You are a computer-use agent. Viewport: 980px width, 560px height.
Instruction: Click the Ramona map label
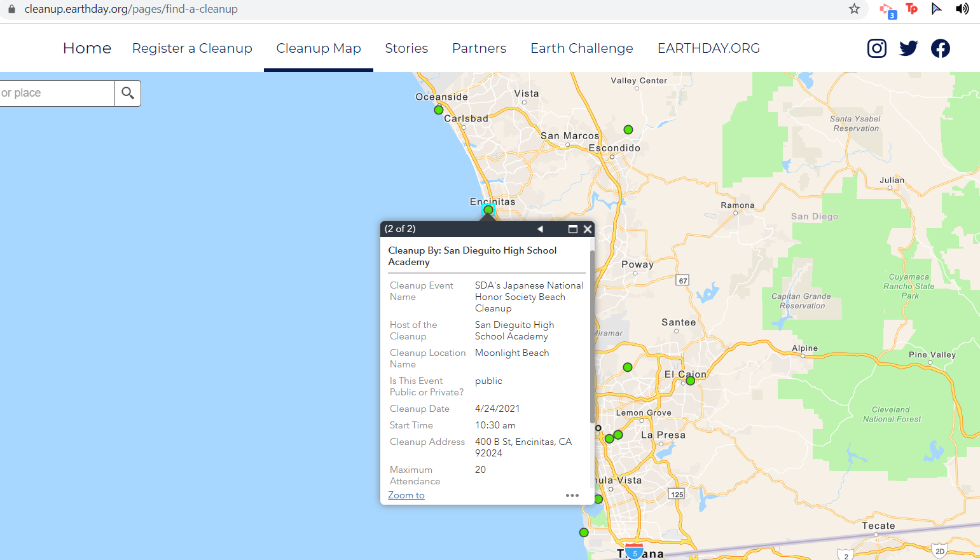tap(738, 205)
